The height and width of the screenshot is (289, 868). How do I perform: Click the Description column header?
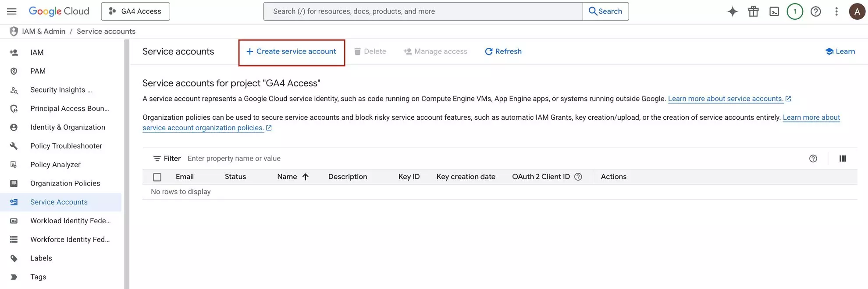tap(348, 177)
